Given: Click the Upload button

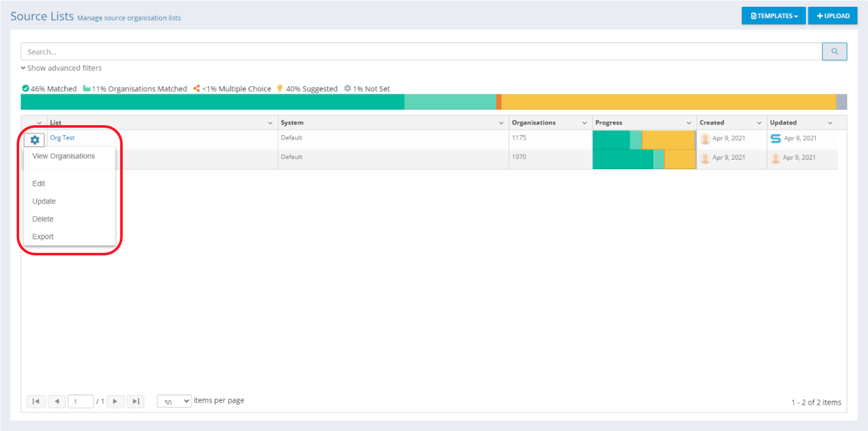Looking at the screenshot, I should click(x=833, y=16).
